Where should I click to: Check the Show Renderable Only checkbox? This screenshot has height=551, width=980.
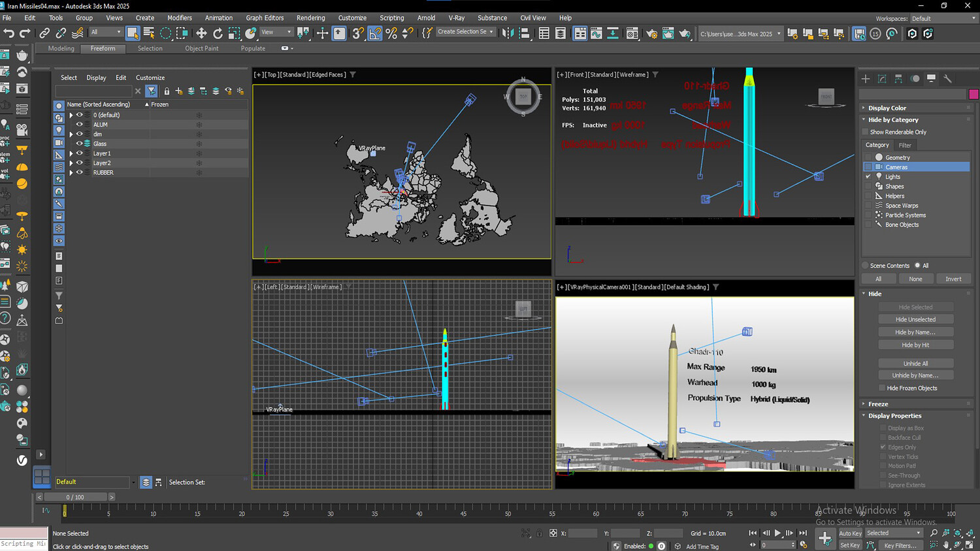[x=866, y=132]
